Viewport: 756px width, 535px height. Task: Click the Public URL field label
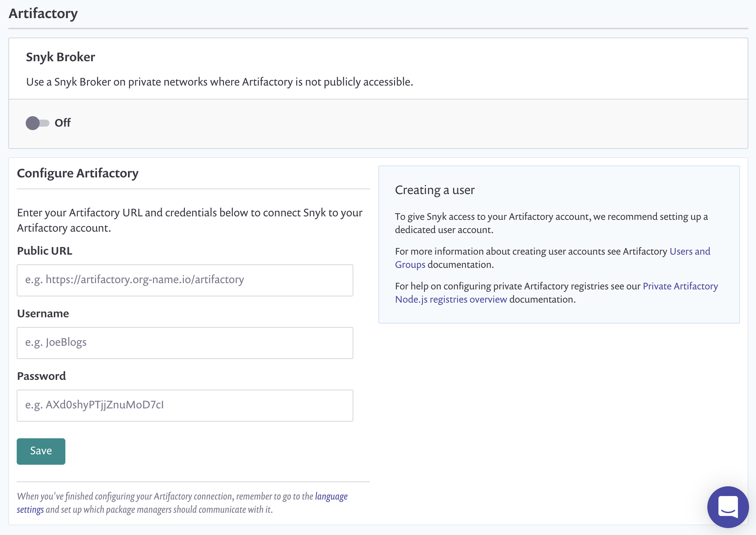(x=45, y=251)
